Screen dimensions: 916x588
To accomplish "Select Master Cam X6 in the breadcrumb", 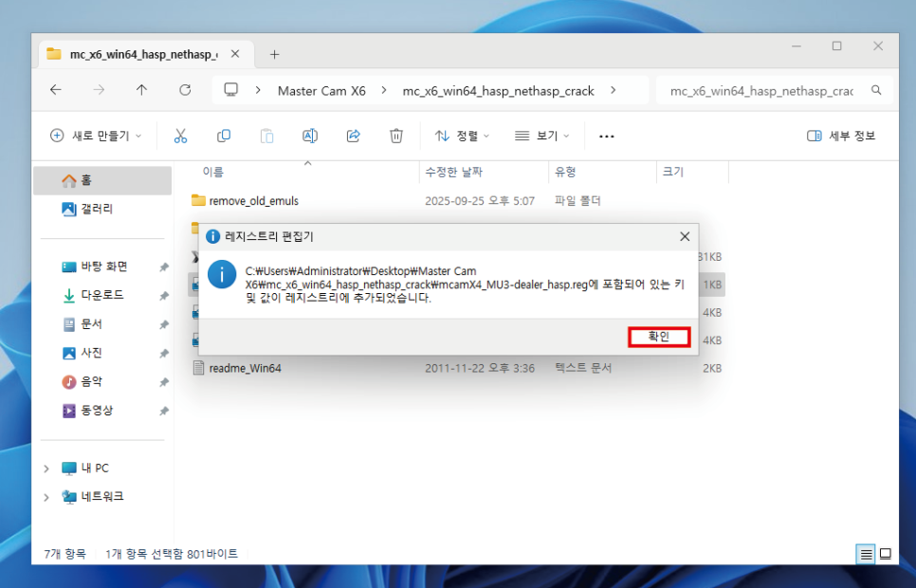I will point(321,91).
